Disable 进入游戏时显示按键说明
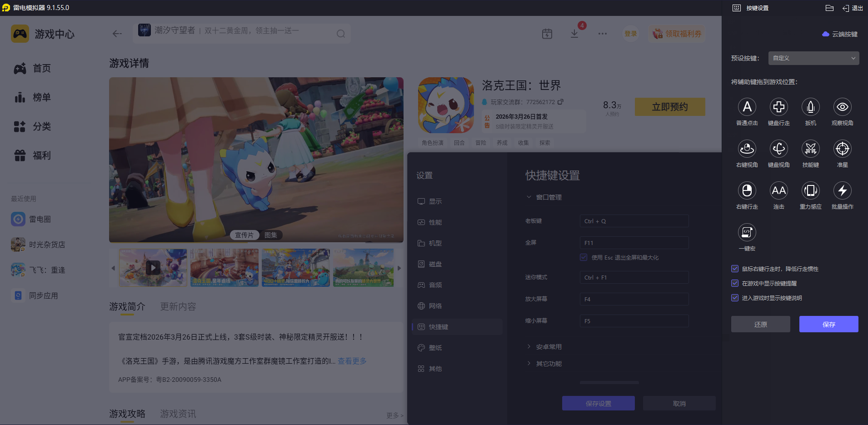 (735, 298)
